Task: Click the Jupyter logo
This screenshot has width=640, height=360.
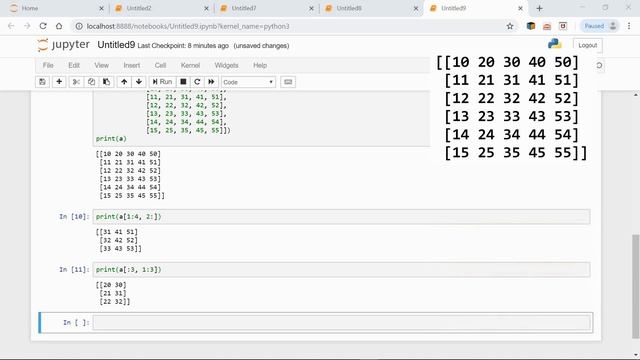Action: [63, 45]
